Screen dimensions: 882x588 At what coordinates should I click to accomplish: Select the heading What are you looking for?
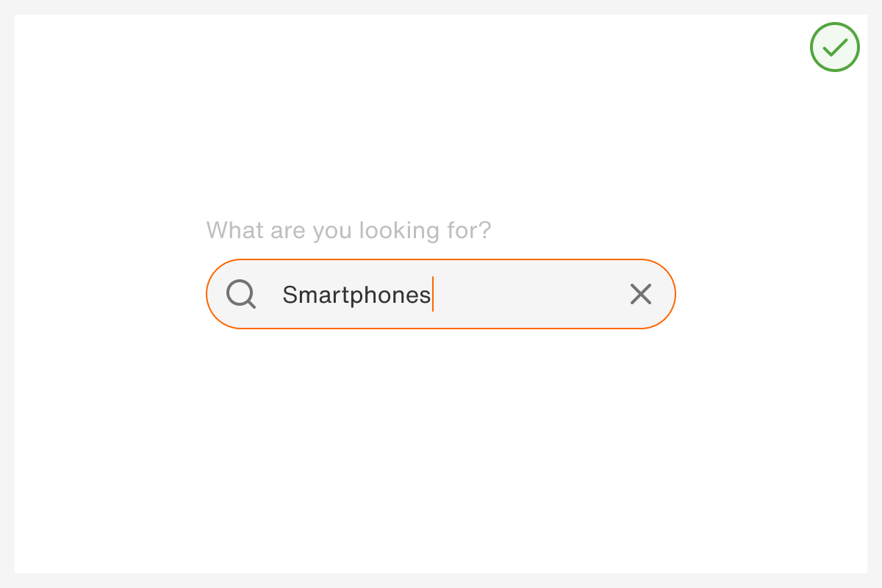click(348, 230)
